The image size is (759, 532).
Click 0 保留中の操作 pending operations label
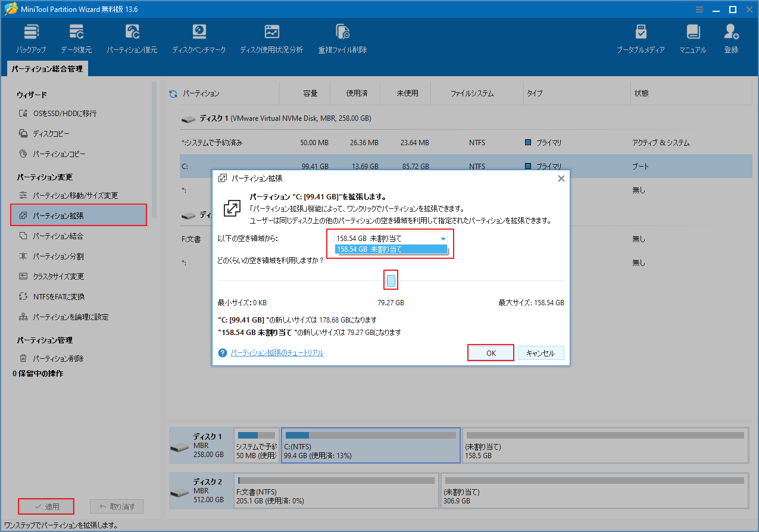[38, 374]
